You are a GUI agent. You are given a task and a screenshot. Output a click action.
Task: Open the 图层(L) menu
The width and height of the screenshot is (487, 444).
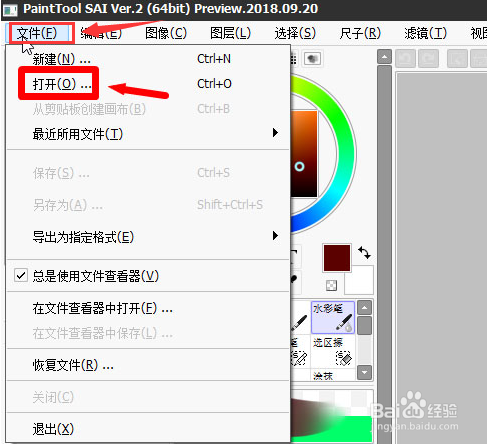click(230, 33)
